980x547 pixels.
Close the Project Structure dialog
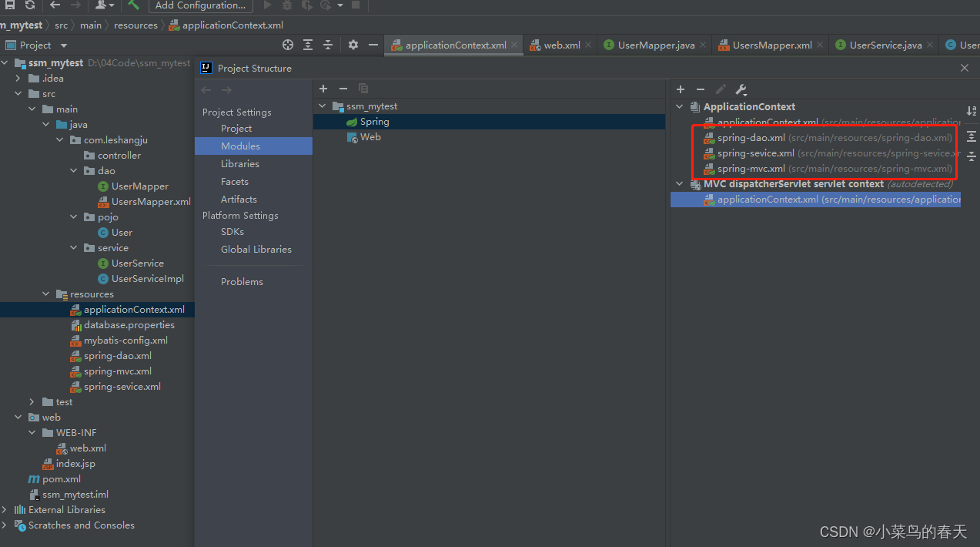[965, 68]
